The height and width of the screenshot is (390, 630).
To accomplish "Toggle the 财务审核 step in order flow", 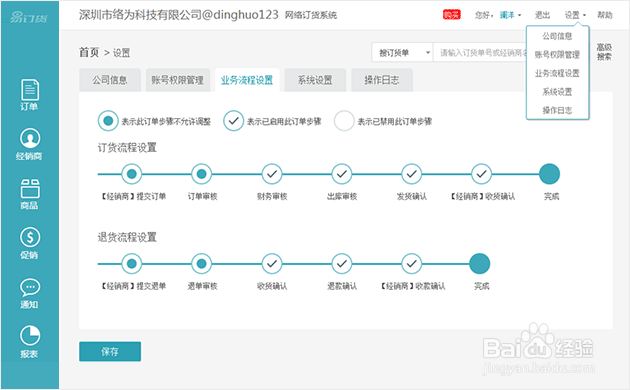I will coord(272,174).
